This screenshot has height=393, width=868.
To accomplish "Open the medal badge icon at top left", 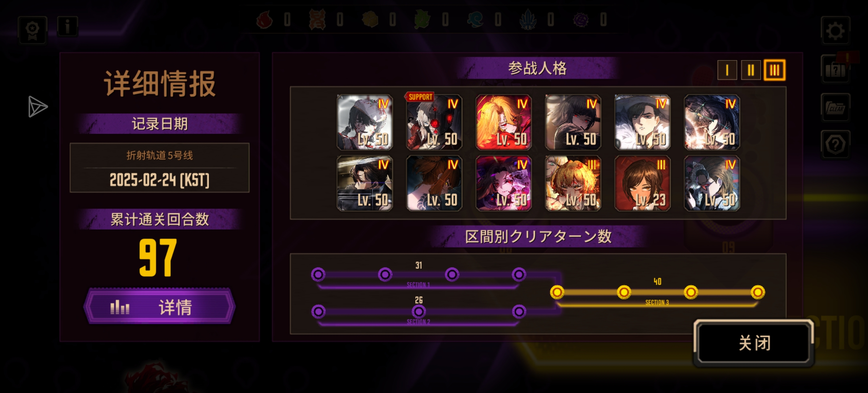I will (x=33, y=30).
